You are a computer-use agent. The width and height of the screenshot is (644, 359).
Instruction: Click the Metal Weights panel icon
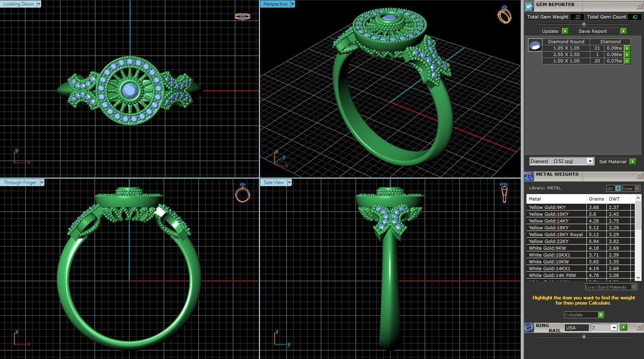point(529,176)
